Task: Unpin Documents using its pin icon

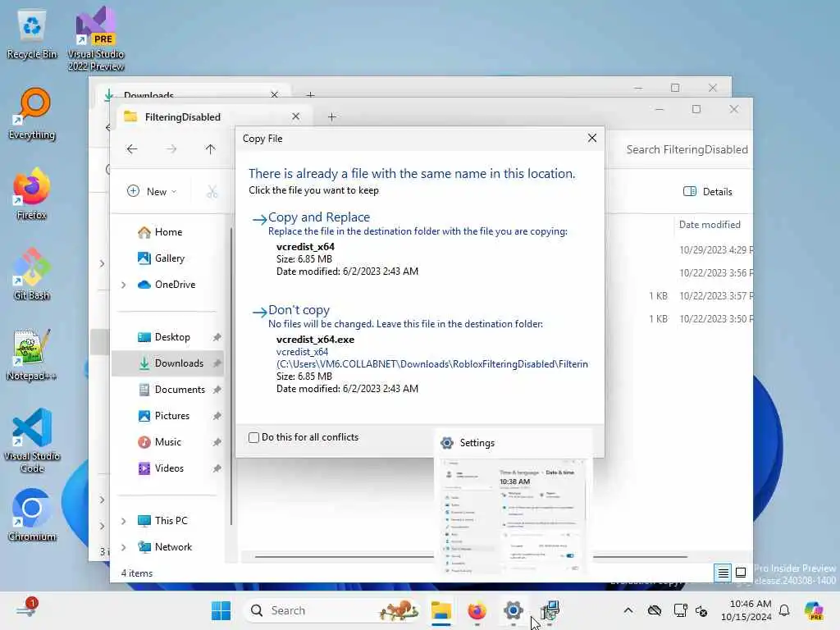Action: pos(217,390)
